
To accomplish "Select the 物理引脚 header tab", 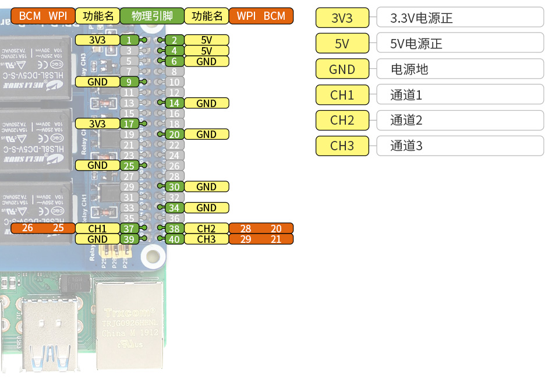I will click(x=152, y=16).
